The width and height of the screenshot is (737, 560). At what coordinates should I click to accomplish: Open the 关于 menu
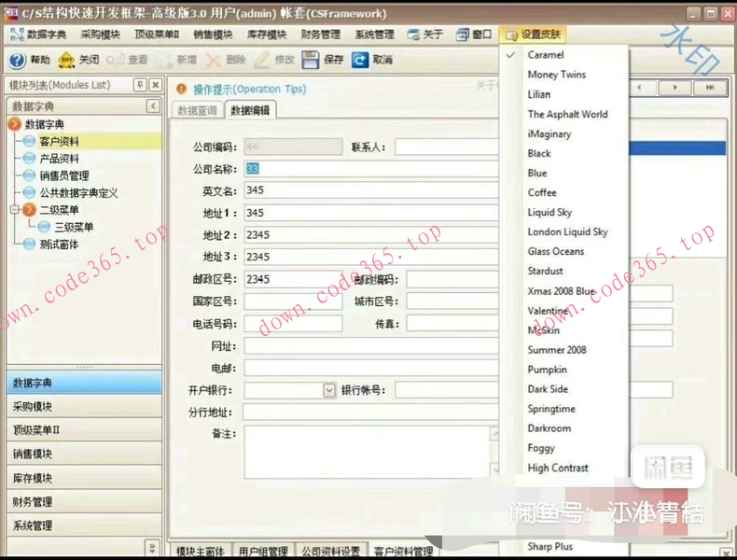(425, 35)
